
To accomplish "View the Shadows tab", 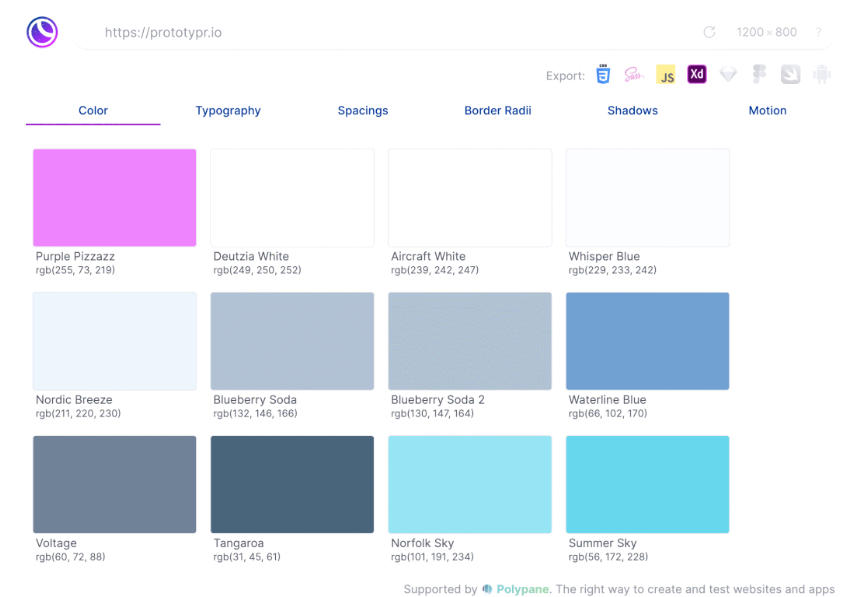I will [632, 111].
